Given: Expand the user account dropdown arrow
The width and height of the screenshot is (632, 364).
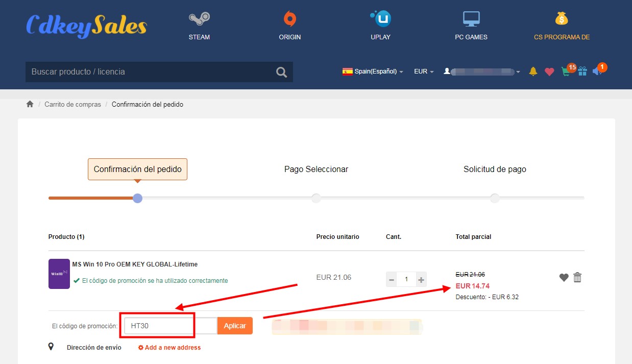Looking at the screenshot, I should 518,72.
